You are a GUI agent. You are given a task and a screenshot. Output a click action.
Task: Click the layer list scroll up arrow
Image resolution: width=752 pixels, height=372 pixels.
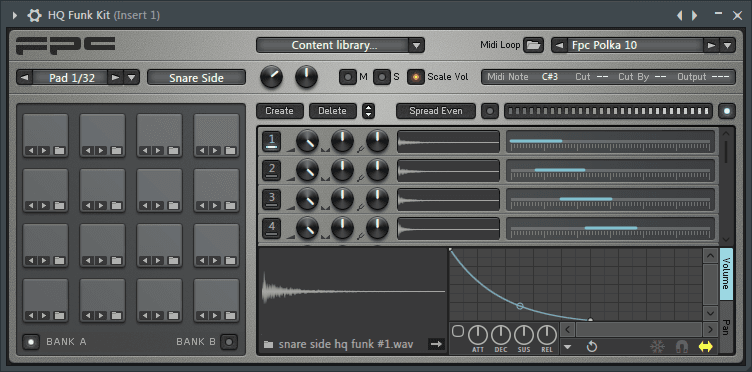point(726,134)
